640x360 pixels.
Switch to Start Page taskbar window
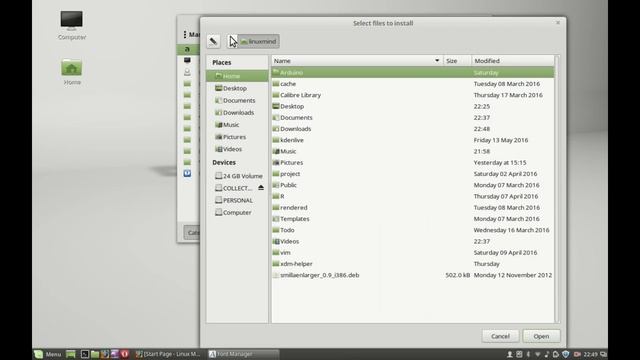pyautogui.click(x=168, y=354)
